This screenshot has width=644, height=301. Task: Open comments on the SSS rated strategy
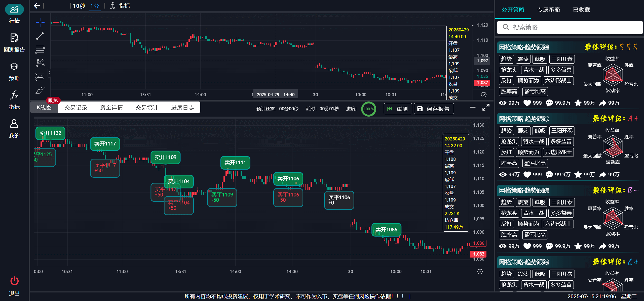pyautogui.click(x=549, y=103)
